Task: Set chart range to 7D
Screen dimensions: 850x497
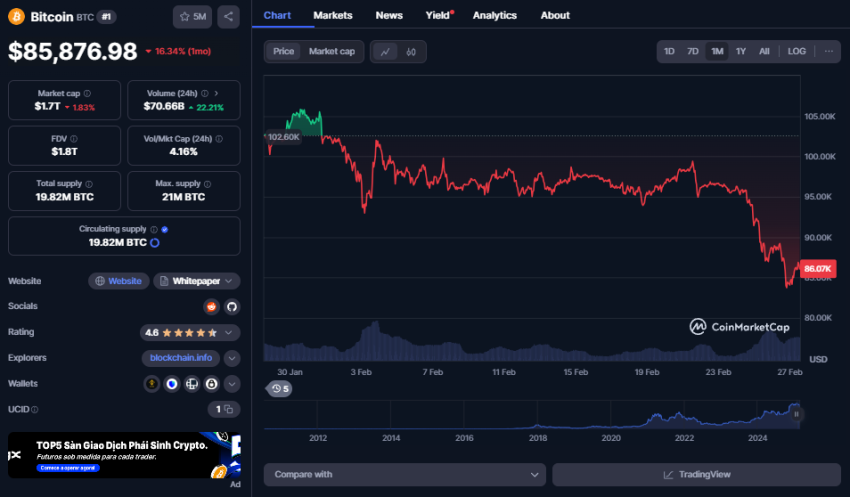Action: [x=693, y=51]
